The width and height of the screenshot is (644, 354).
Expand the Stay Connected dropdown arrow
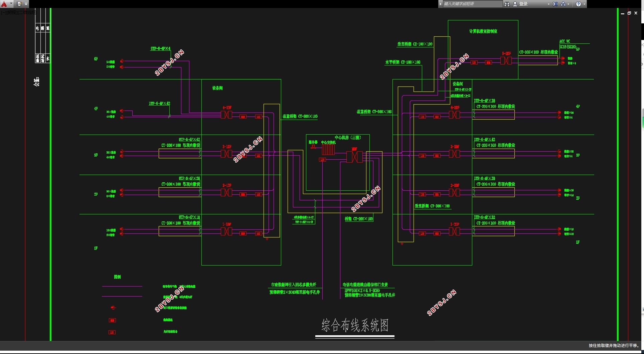click(x=568, y=4)
